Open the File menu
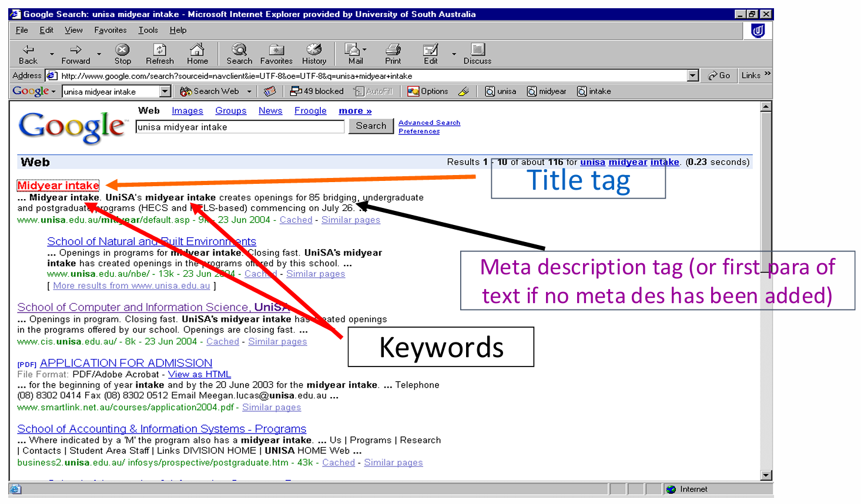Screen dimensions: 861x504 pos(22,30)
